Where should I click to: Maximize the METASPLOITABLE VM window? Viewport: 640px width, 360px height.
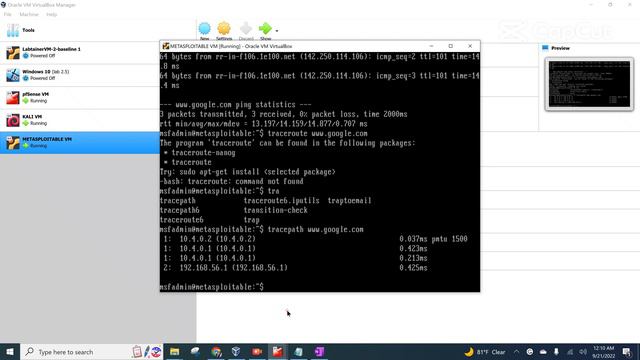(451, 46)
